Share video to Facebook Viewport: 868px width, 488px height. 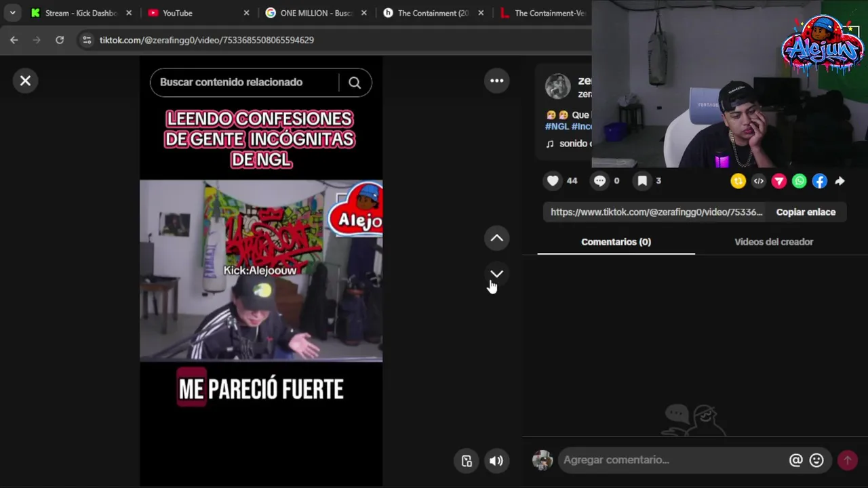[x=820, y=181]
